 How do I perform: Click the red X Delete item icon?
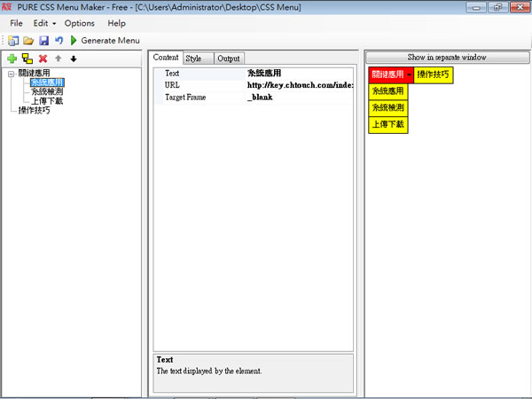pos(43,59)
